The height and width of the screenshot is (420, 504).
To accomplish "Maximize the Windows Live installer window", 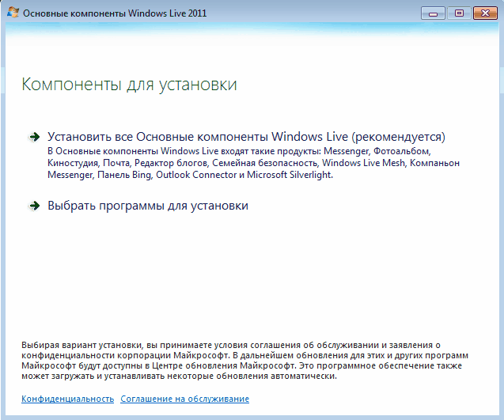I will 460,13.
